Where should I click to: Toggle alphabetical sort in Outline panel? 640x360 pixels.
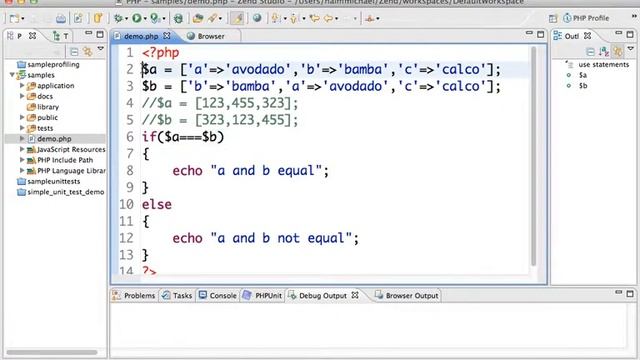pyautogui.click(x=604, y=52)
